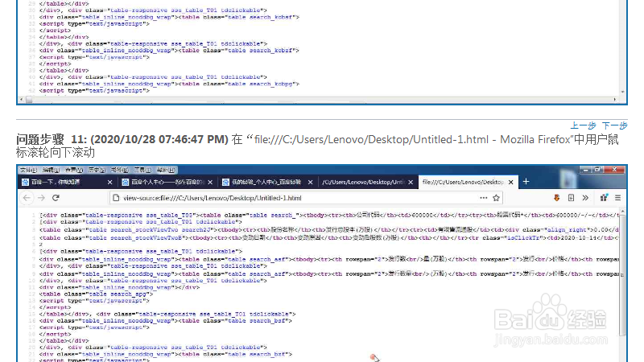644x362 pixels.
Task: Click the Firefox scrollbar up arrow
Action: [x=622, y=212]
